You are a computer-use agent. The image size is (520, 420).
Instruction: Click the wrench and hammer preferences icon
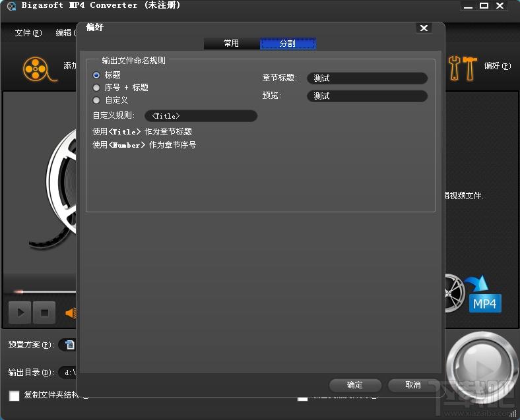[x=463, y=68]
